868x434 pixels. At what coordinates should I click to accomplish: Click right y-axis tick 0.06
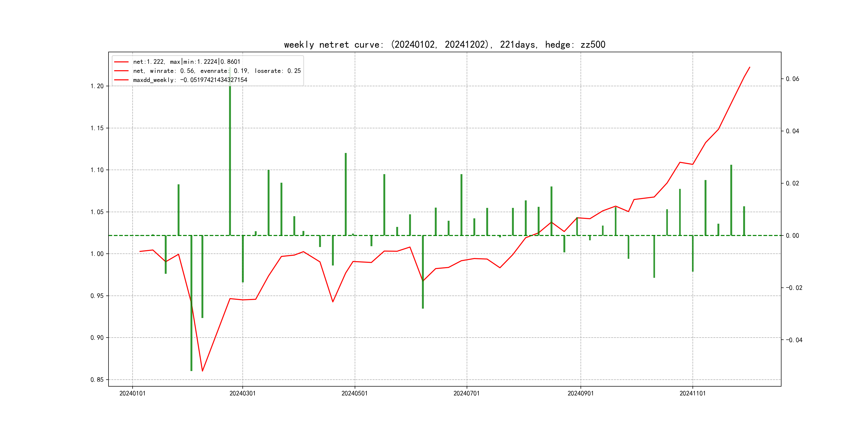click(x=792, y=79)
